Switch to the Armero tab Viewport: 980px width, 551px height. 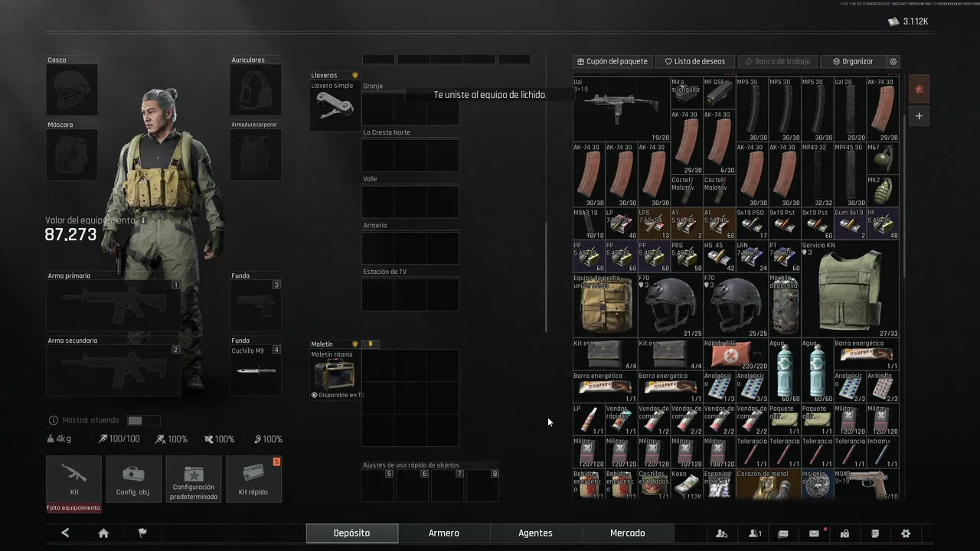444,533
